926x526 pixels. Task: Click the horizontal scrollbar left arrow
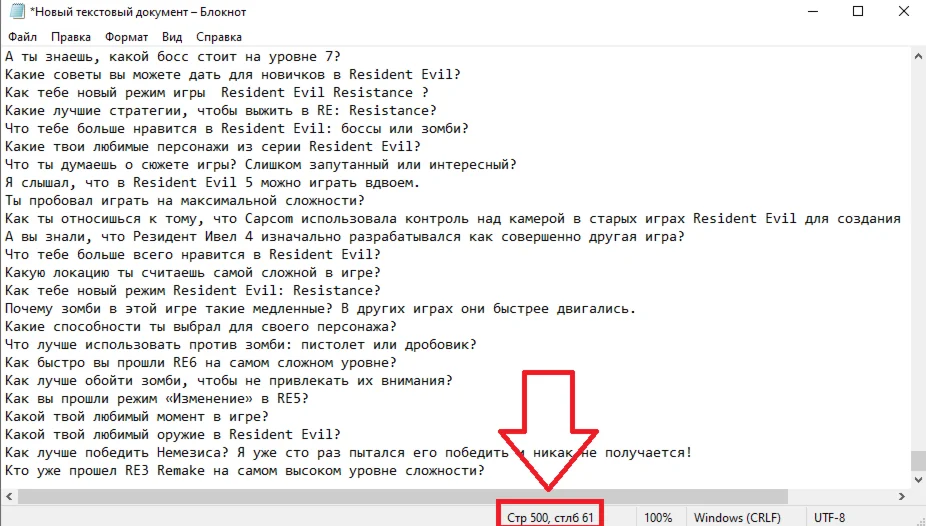(x=9, y=496)
